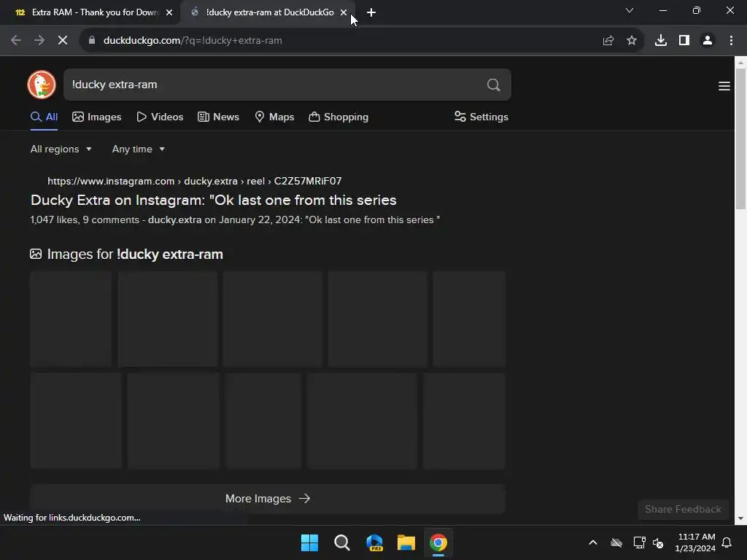Image resolution: width=747 pixels, height=560 pixels.
Task: Stop loading the page
Action: click(x=63, y=41)
